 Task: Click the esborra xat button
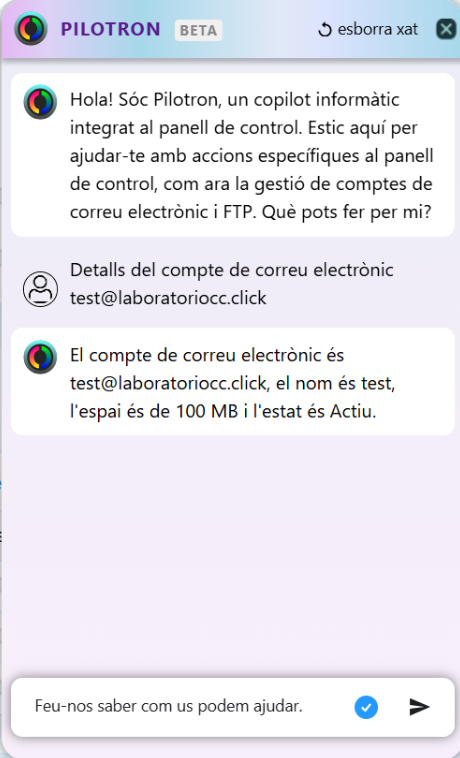(368, 29)
